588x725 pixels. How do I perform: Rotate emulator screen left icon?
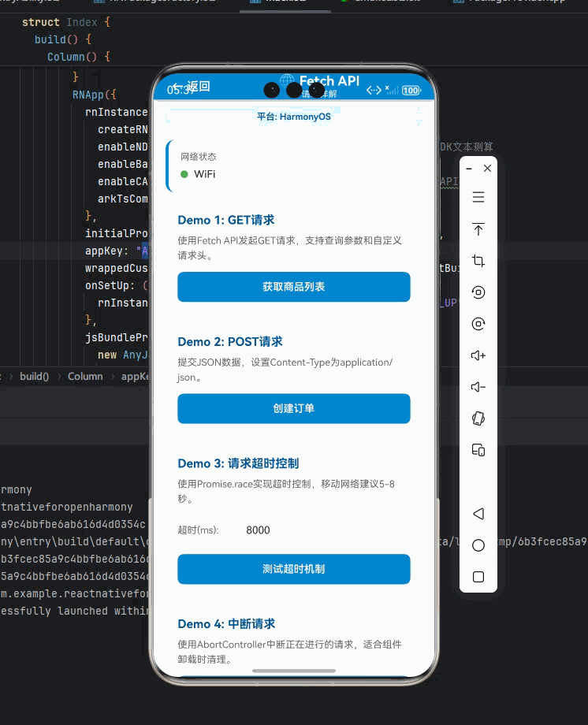tap(478, 292)
